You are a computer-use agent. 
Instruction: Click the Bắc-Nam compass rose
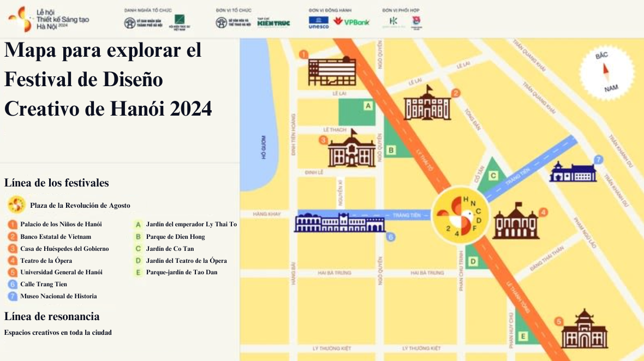(607, 72)
